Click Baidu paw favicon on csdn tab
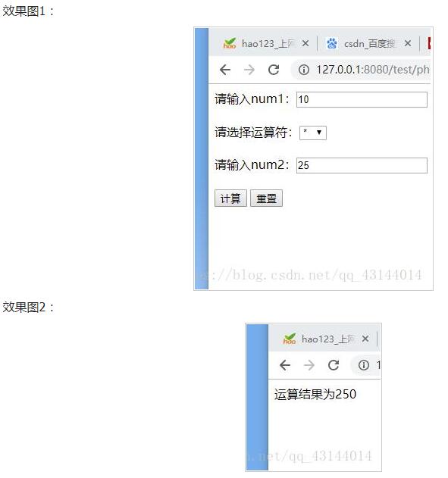 pos(332,43)
